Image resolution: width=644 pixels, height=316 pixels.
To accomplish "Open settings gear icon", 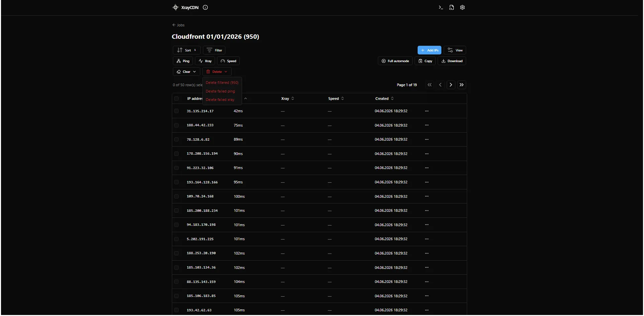I will click(x=462, y=7).
